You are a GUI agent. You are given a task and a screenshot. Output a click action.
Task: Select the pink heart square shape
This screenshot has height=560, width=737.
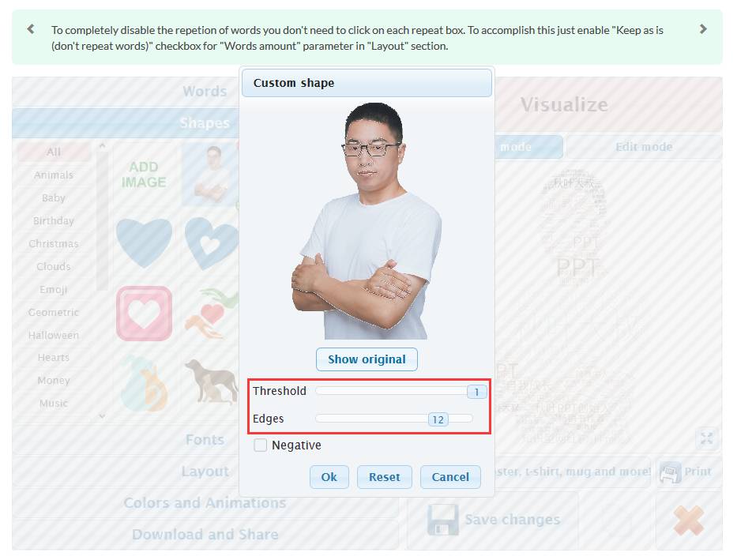point(144,314)
